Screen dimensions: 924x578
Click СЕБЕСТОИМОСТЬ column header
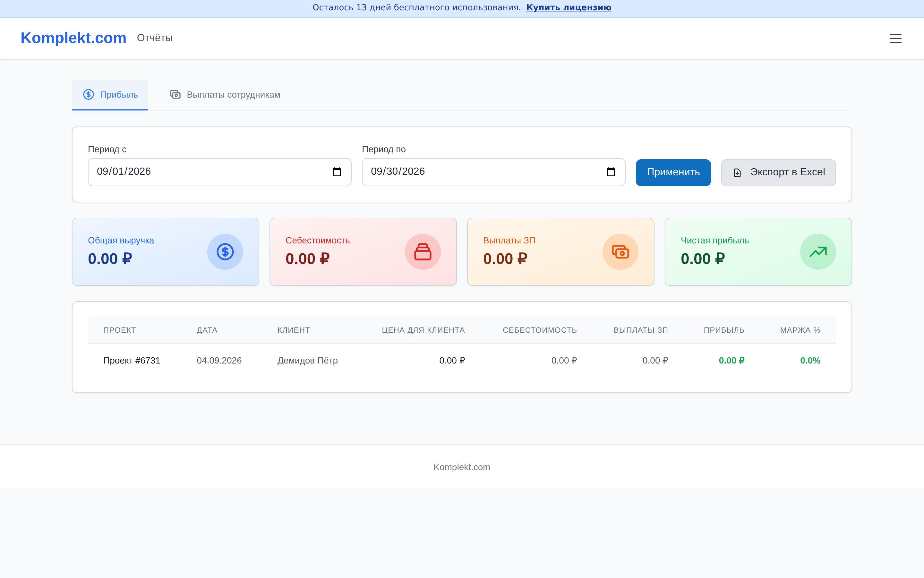[540, 330]
